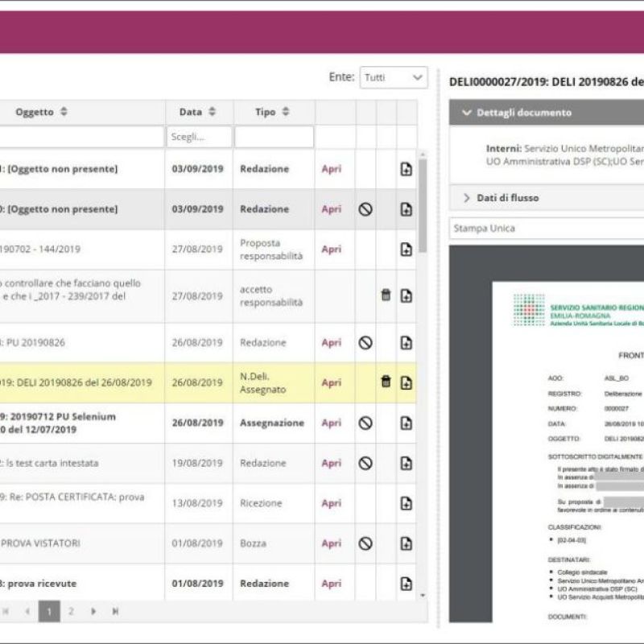Sort the table by the Oggetto column
The image size is (644, 644).
(64, 112)
